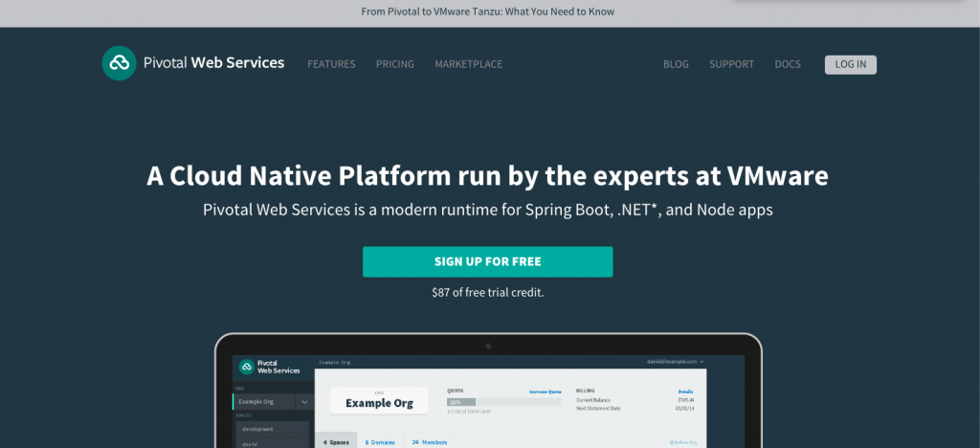Click the "Next Statement Date" row in mockup
The height and width of the screenshot is (448, 980).
[635, 408]
